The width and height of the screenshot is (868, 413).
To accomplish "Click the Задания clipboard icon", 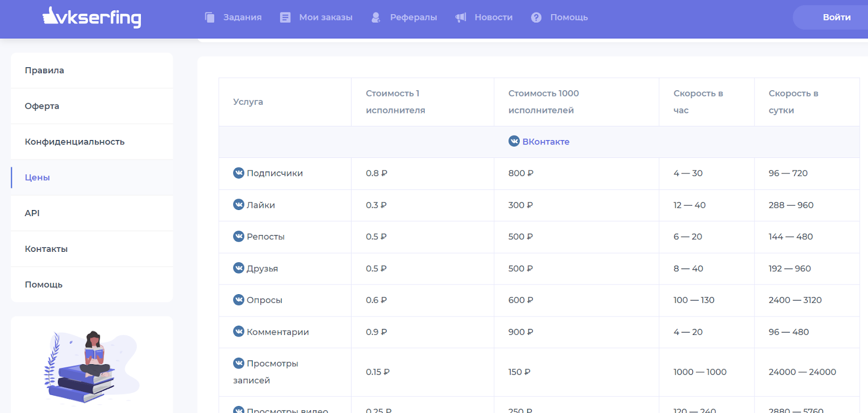I will tap(210, 17).
